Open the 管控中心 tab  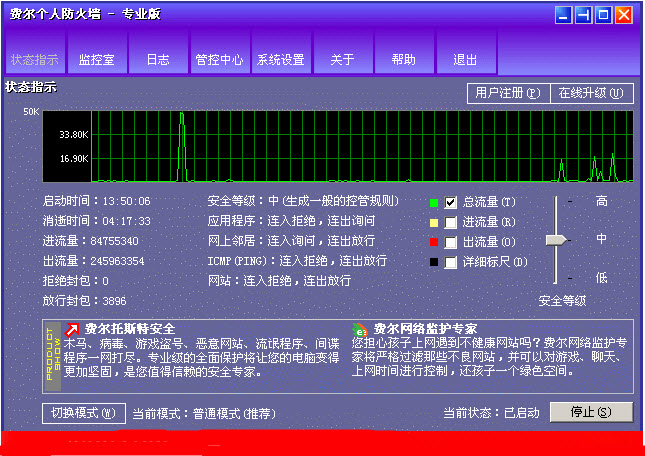point(219,59)
